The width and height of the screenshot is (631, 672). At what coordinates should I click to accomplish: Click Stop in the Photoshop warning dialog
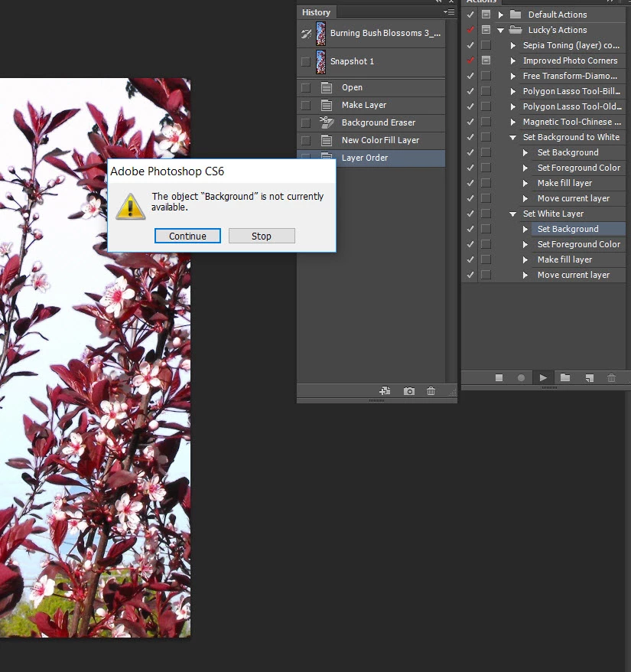pyautogui.click(x=262, y=237)
